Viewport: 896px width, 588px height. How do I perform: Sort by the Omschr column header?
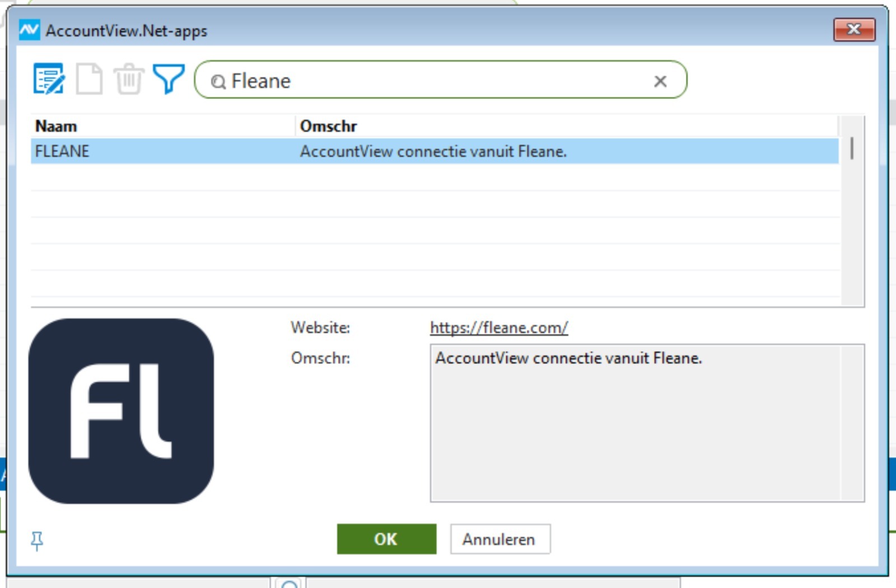tap(566, 126)
